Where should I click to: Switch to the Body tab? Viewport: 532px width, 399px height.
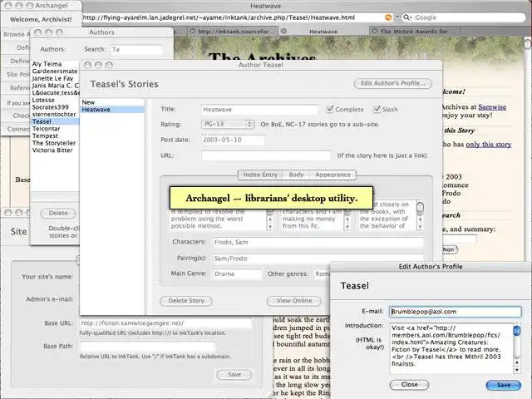pyautogui.click(x=296, y=175)
